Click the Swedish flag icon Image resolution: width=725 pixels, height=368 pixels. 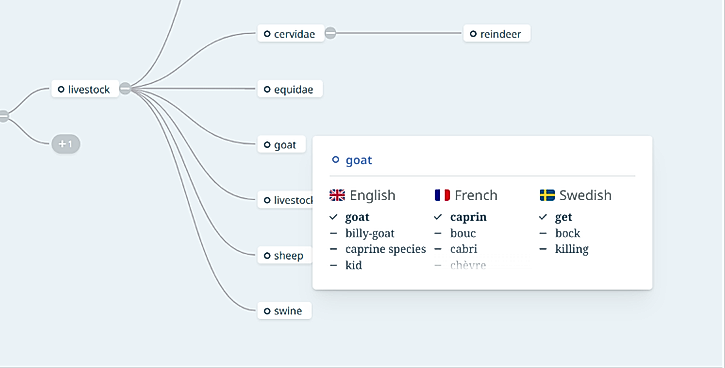(547, 195)
